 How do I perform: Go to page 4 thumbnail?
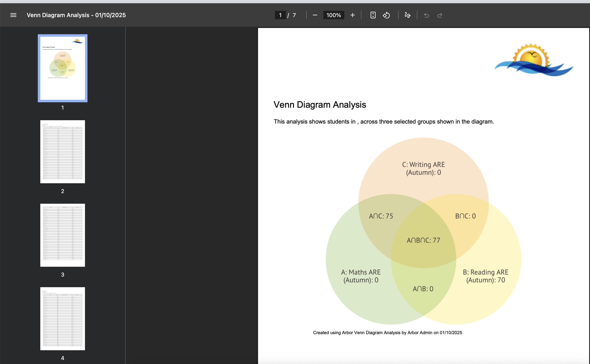tap(63, 318)
